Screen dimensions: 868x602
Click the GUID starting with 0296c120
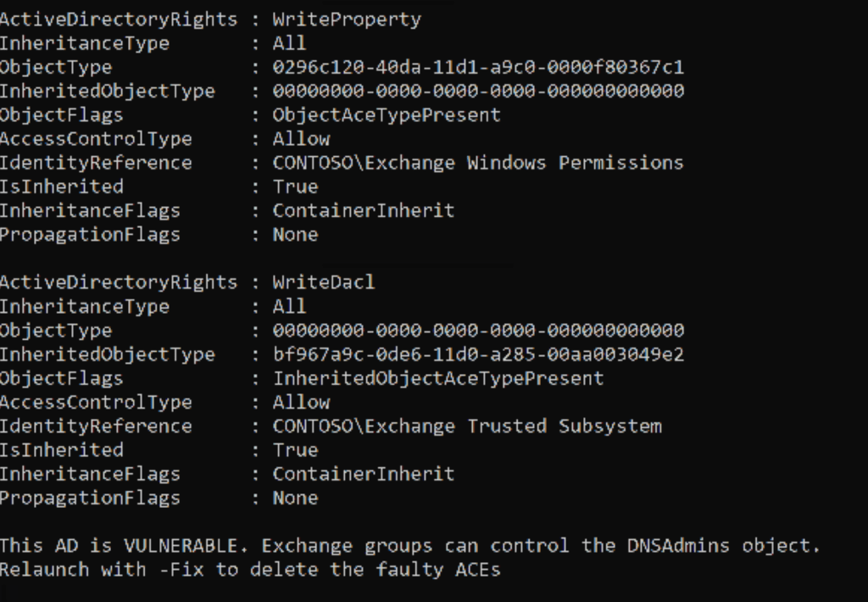[478, 67]
